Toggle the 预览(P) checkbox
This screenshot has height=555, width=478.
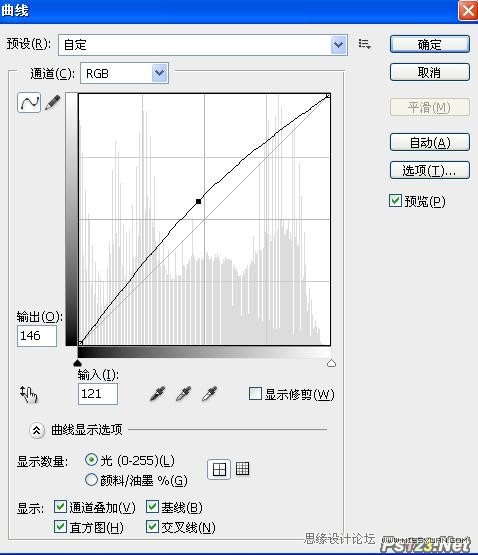[395, 201]
